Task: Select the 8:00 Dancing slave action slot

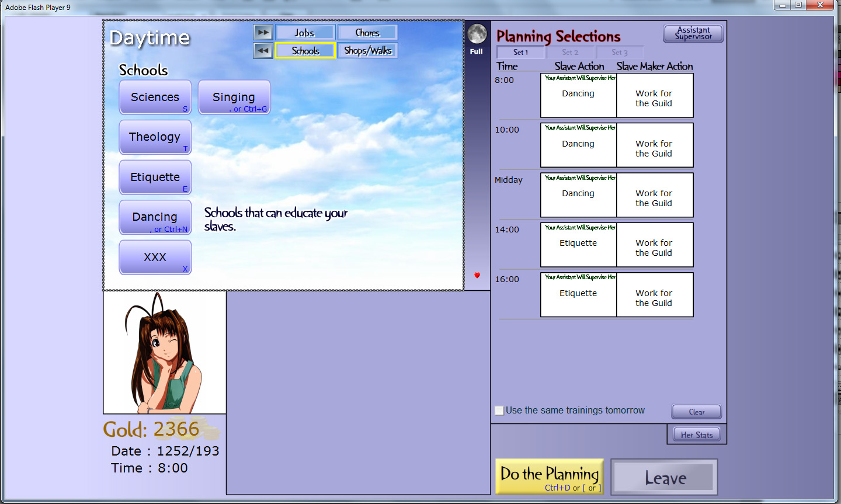Action: [578, 95]
